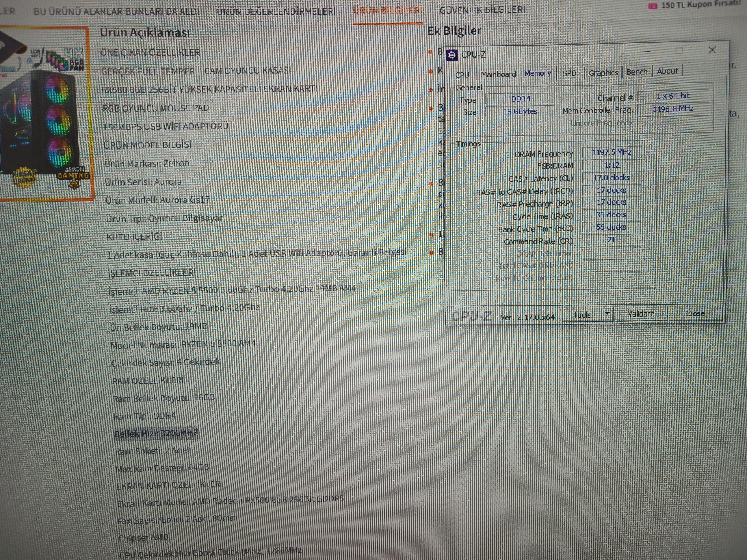Click the highlighted Bellek Hızı: 3200MHZ text
747x560 pixels.
[156, 433]
